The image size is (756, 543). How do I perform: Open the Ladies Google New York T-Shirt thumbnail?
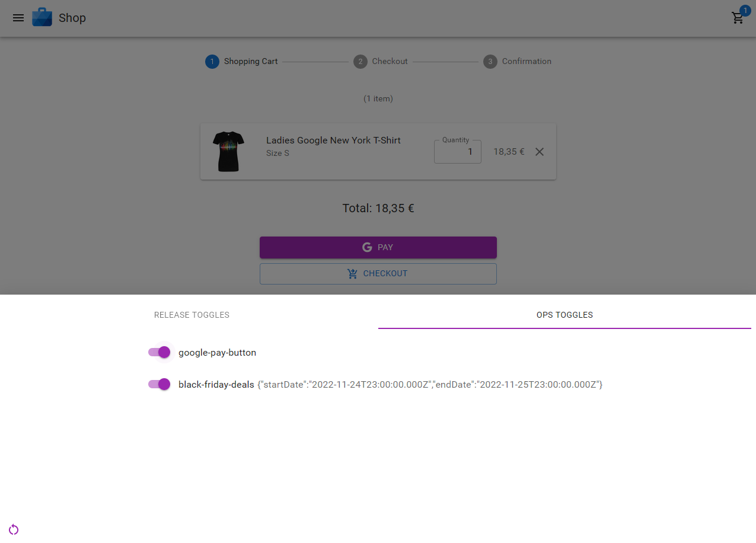point(228,151)
